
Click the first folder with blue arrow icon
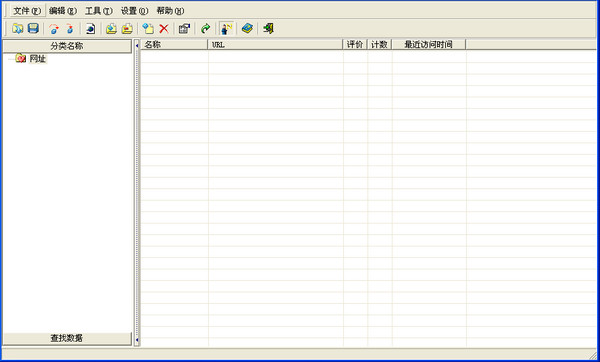click(x=111, y=29)
